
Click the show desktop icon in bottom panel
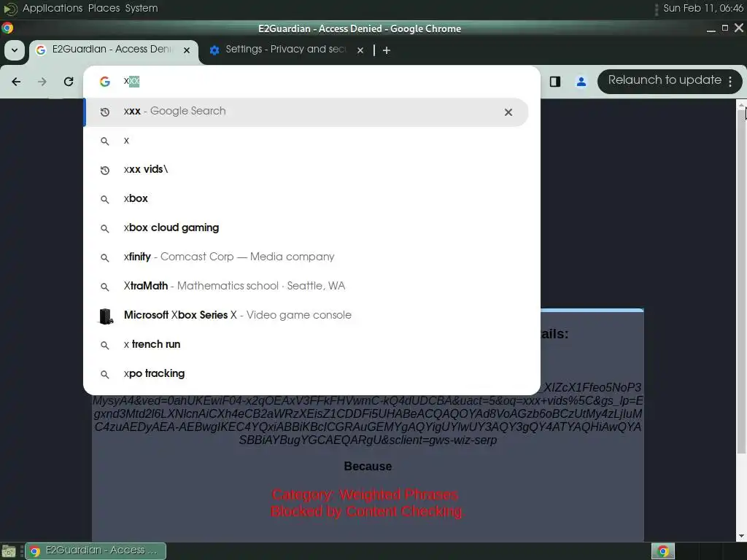tap(9, 551)
